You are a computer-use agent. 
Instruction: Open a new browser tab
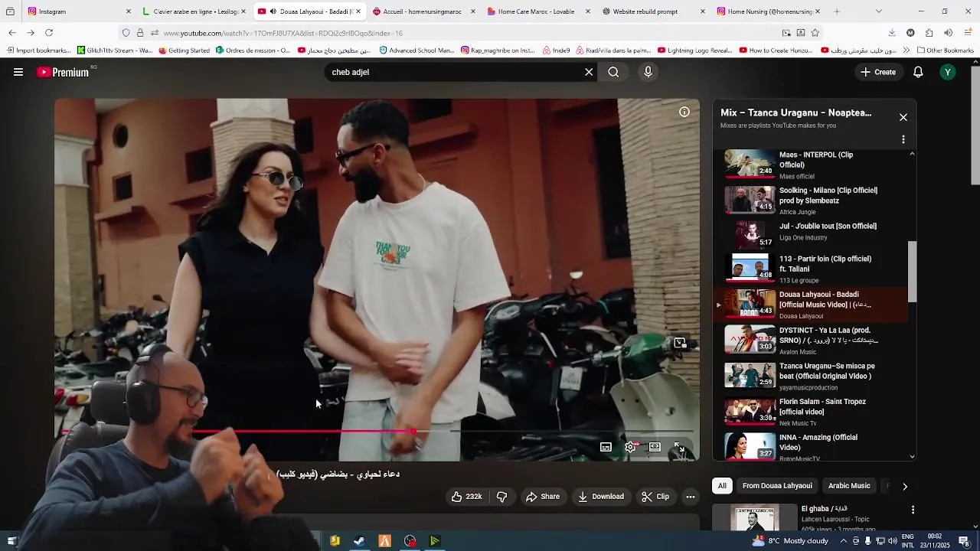[837, 11]
